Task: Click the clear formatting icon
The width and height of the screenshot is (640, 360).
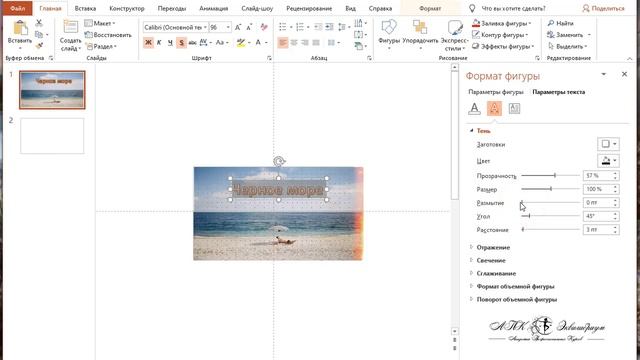Action: [x=264, y=27]
